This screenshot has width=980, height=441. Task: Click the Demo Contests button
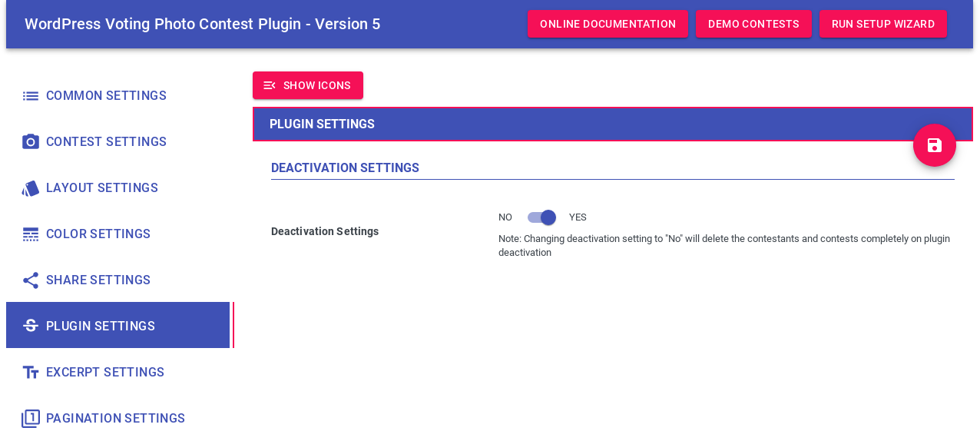[753, 24]
